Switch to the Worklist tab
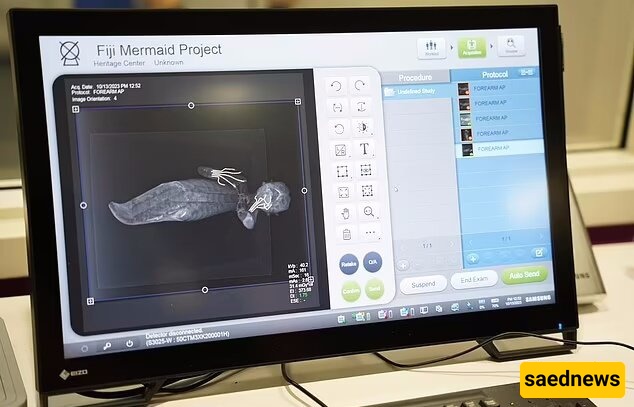The image size is (634, 407). (432, 48)
